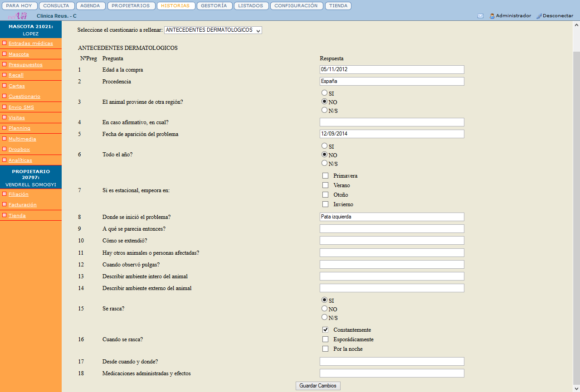Click the Administrador user icon
The height and width of the screenshot is (392, 580).
tap(492, 16)
